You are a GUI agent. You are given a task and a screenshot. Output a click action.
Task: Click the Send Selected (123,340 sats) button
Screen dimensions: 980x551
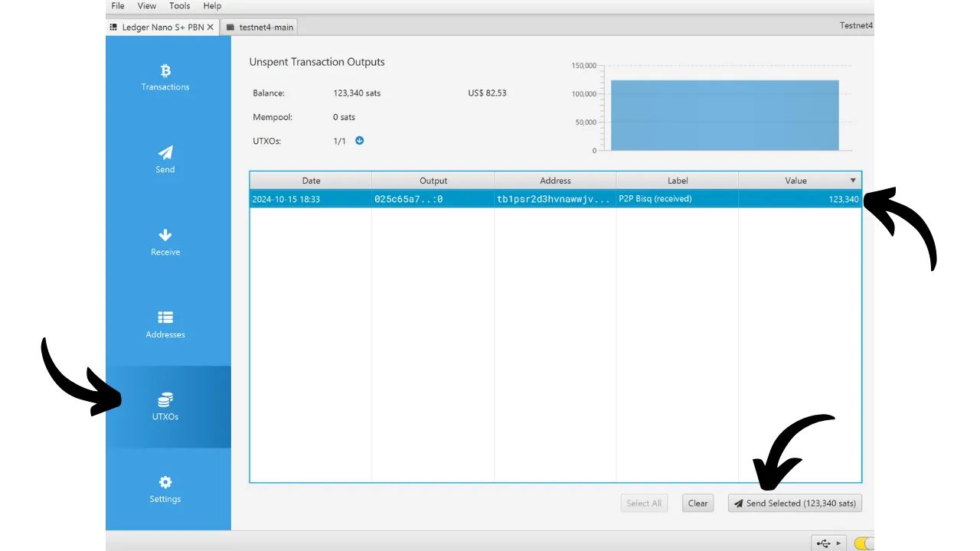click(x=795, y=504)
